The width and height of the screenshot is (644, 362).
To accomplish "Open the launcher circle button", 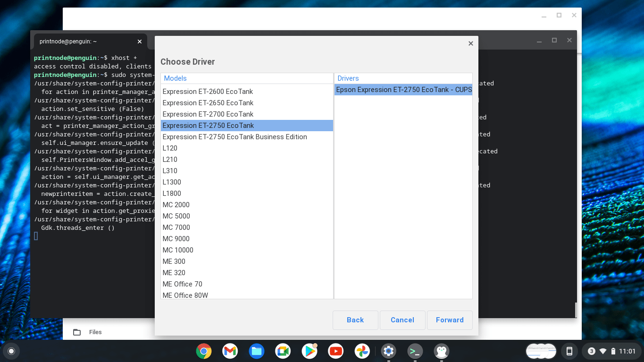I will coord(11,351).
